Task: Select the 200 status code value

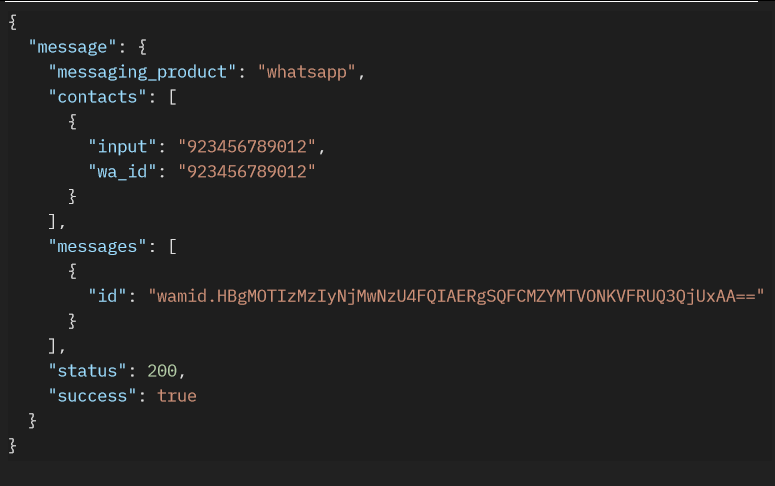Action: click(x=161, y=371)
